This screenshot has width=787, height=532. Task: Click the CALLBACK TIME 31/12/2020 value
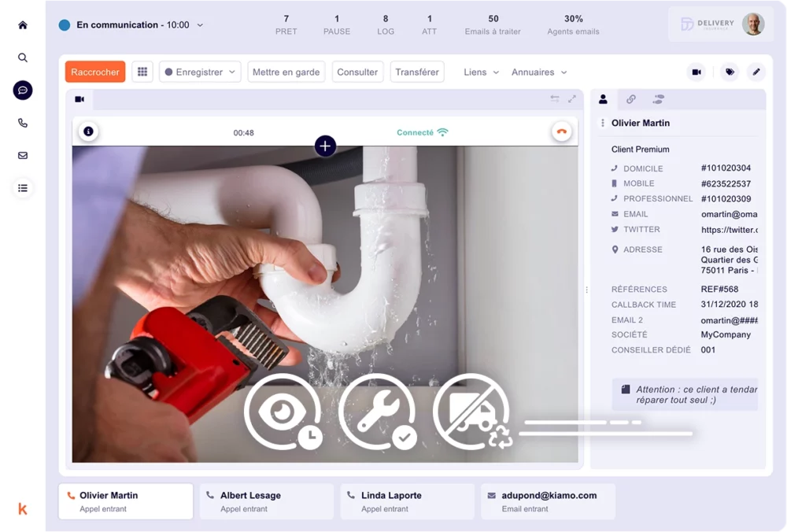point(730,305)
